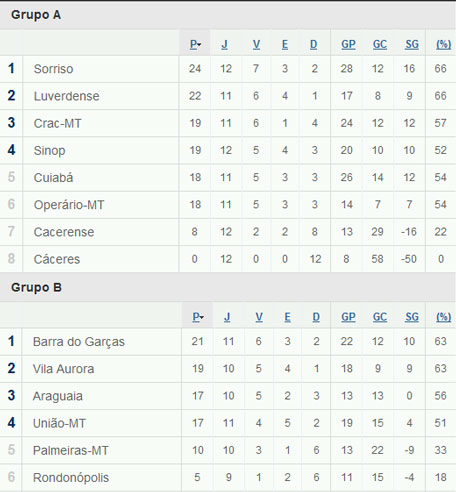This screenshot has width=456, height=492.
Task: Sort Grupo A by E column
Action: pos(285,44)
